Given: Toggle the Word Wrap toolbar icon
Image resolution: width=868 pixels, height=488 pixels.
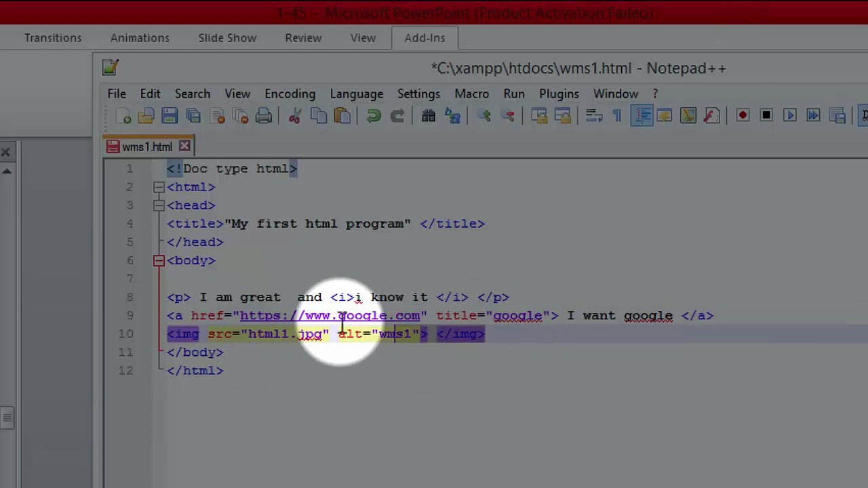Looking at the screenshot, I should pyautogui.click(x=593, y=116).
